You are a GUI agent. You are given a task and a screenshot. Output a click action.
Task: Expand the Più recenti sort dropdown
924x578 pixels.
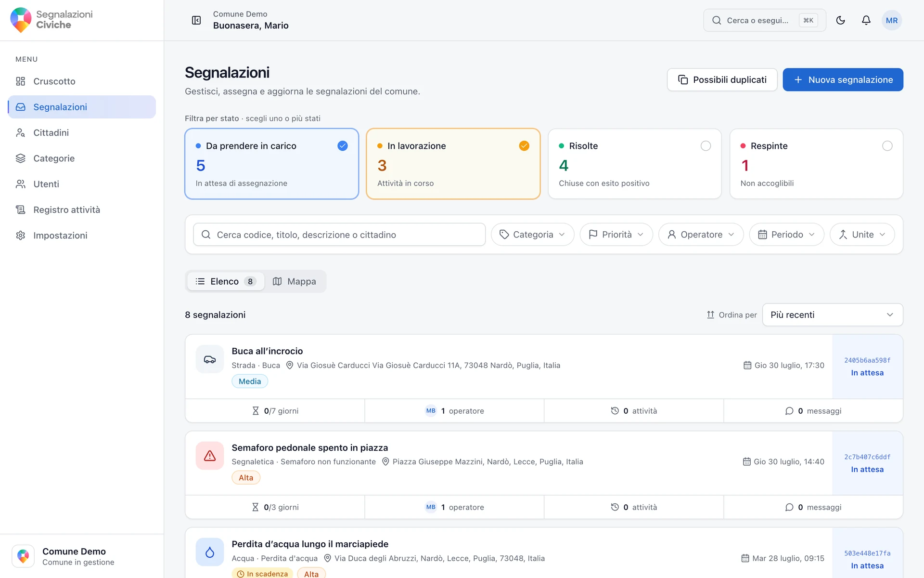(x=833, y=315)
